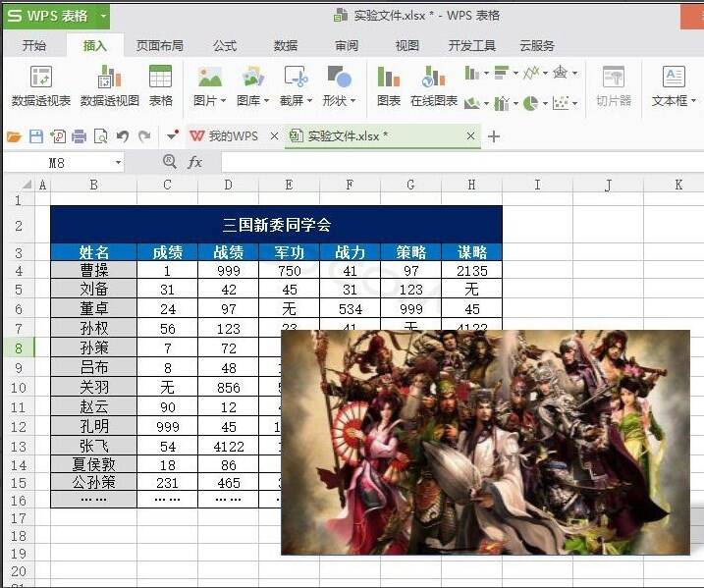Screen dimensions: 704x588
Task: Click the 图片 picture insert icon
Action: pos(210,78)
